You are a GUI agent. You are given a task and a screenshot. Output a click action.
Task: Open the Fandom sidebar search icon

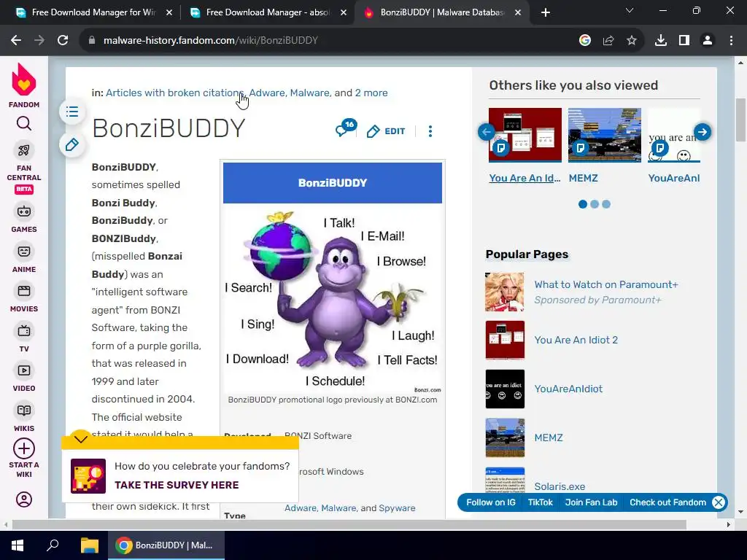[x=24, y=124]
